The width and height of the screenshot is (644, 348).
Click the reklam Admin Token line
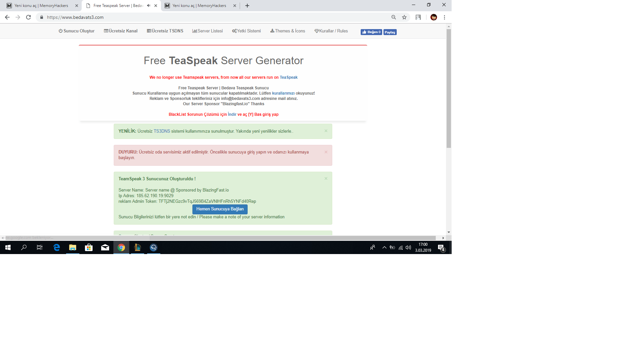(187, 201)
